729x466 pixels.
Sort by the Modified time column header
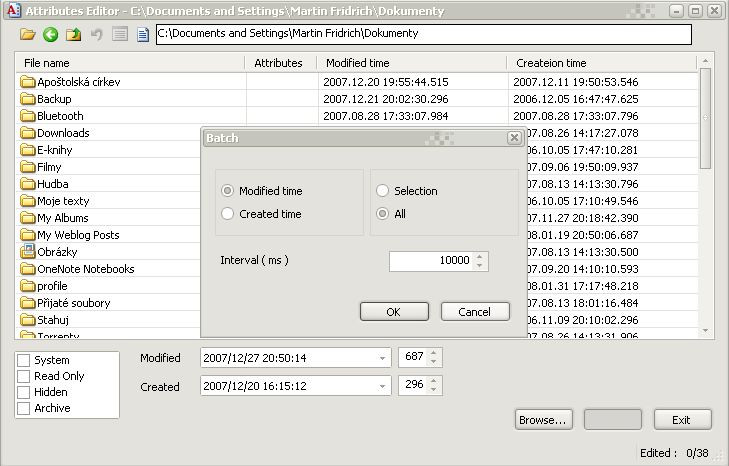(410, 63)
